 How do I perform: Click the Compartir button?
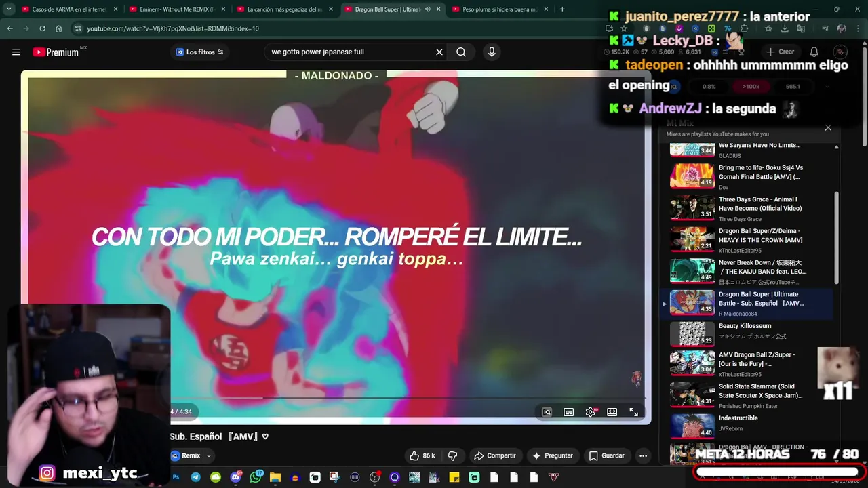[495, 455]
